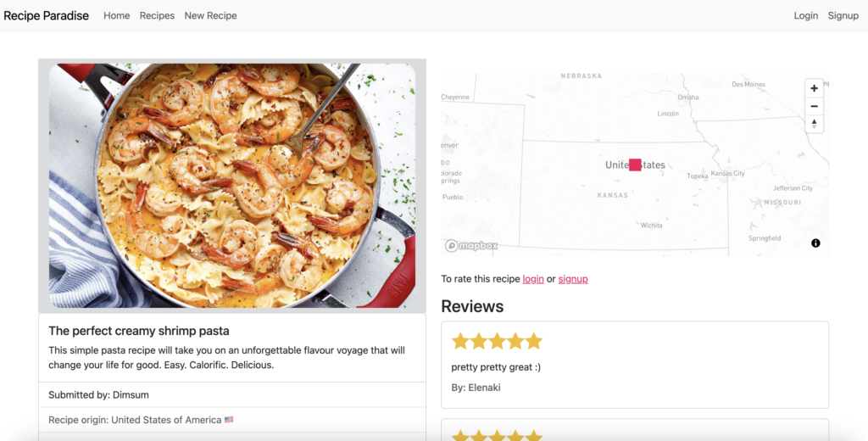Screen dimensions: 868x441
Task: Reset map bearing with compass button
Action: [x=814, y=124]
